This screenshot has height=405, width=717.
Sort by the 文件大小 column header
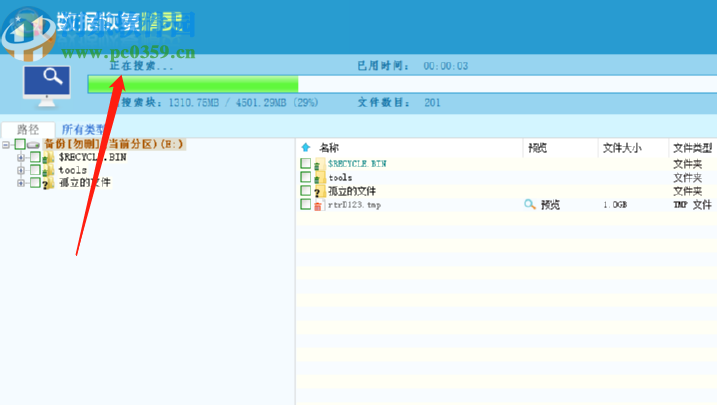click(x=622, y=148)
